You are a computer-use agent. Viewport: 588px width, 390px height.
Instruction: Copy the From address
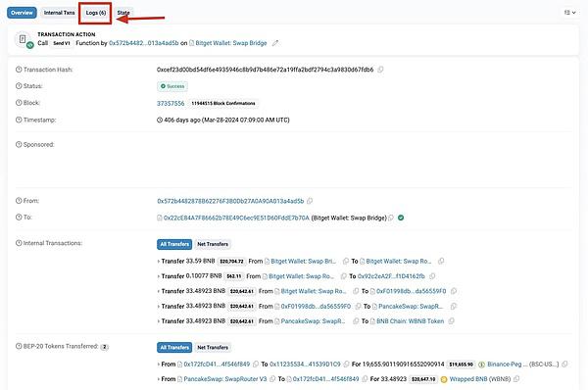310,201
